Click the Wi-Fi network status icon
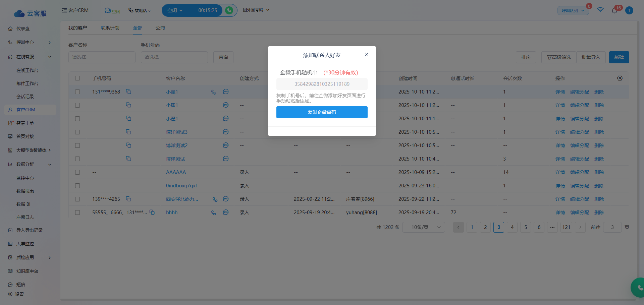 (600, 10)
